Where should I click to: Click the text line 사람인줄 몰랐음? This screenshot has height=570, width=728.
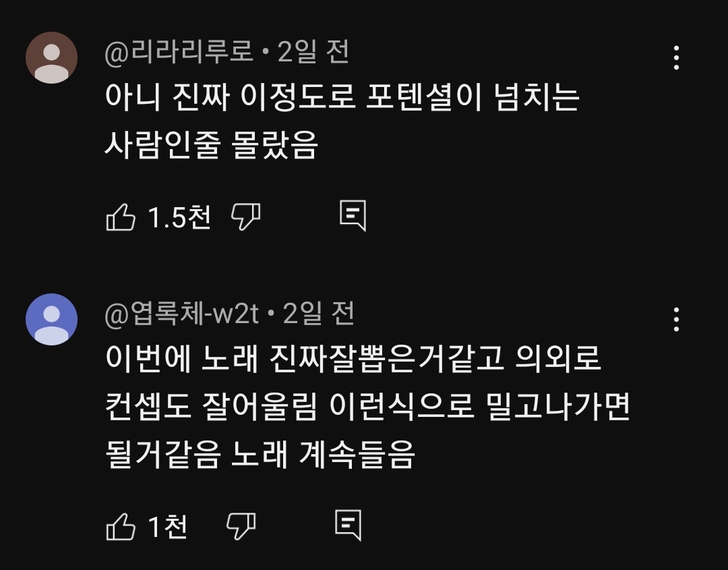pyautogui.click(x=210, y=144)
